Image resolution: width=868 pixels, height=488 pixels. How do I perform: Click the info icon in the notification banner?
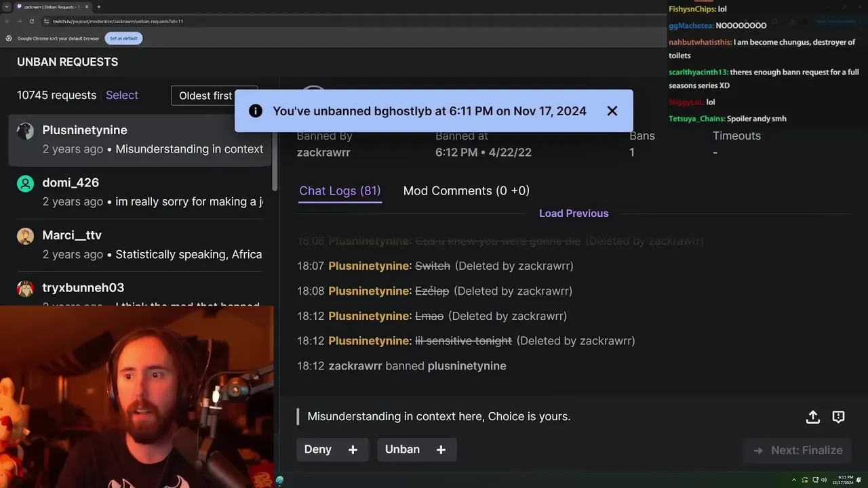click(256, 110)
